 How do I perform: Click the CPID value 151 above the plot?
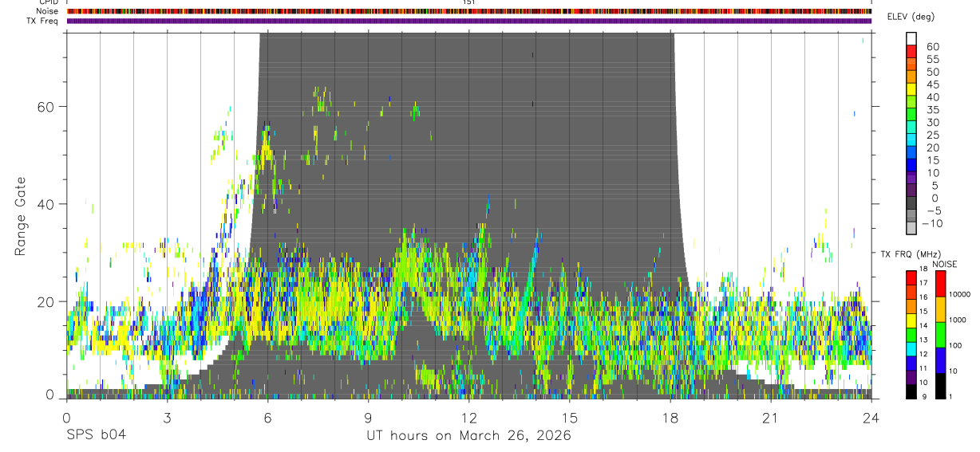click(468, 2)
